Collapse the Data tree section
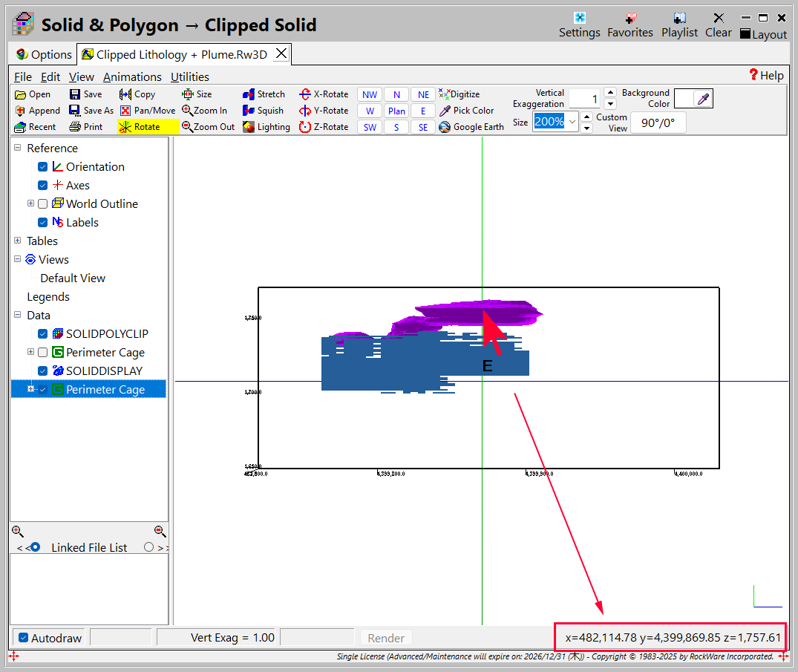Screen dimensions: 798x672 pyautogui.click(x=18, y=315)
